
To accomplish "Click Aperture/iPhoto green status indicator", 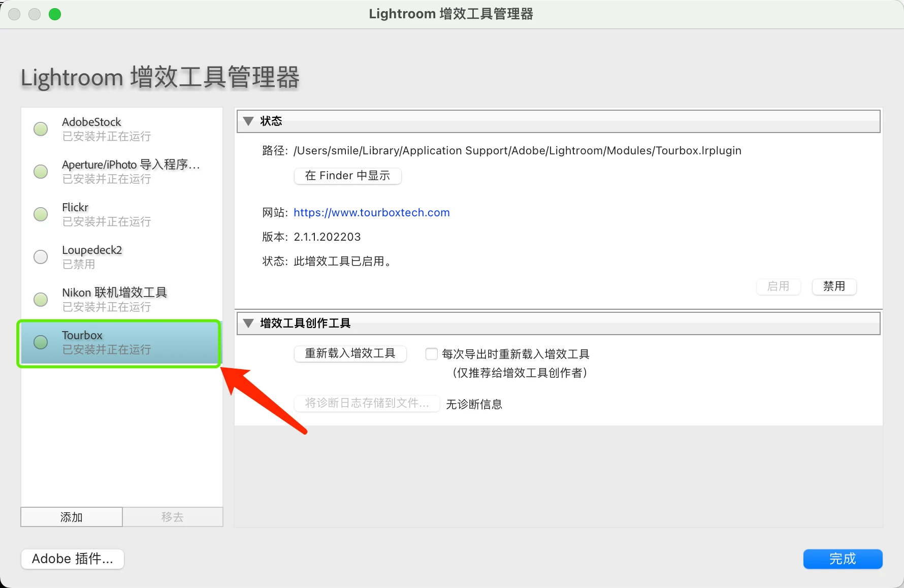I will coord(41,172).
